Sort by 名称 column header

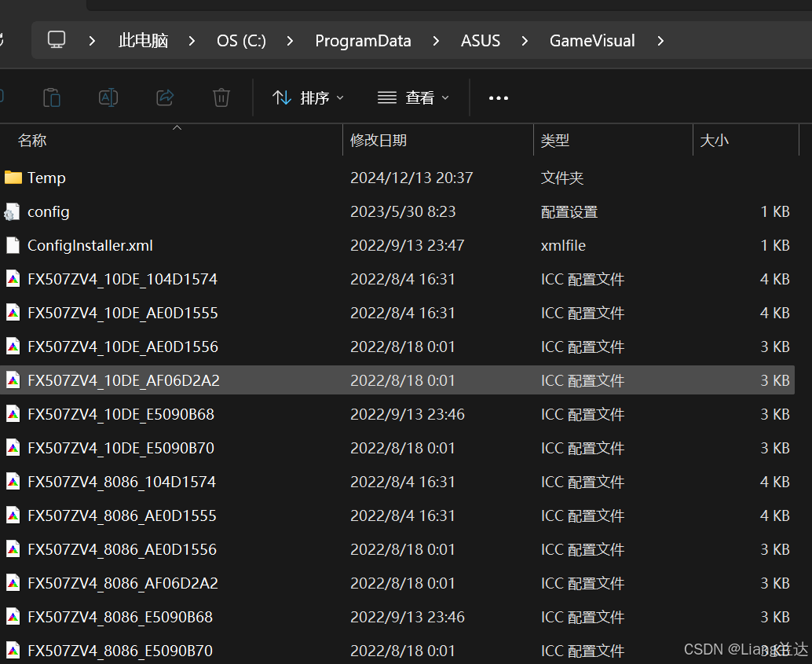click(32, 141)
